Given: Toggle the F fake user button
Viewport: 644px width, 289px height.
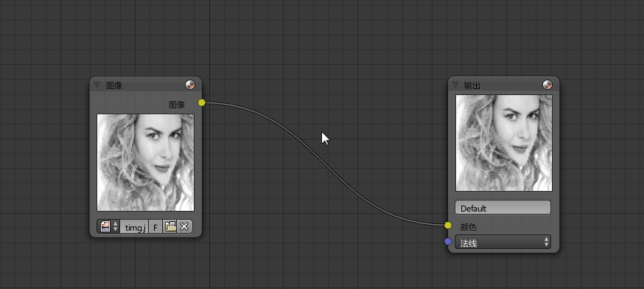Looking at the screenshot, I should point(155,226).
